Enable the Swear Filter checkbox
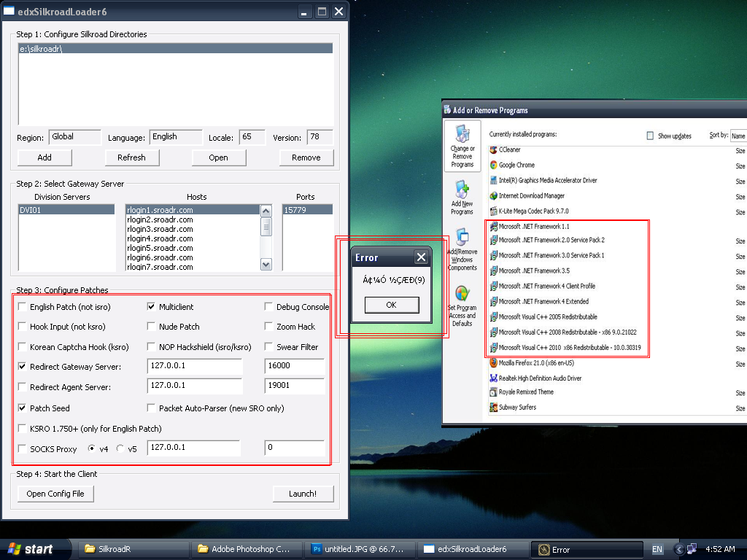Image resolution: width=747 pixels, height=560 pixels. click(x=268, y=346)
